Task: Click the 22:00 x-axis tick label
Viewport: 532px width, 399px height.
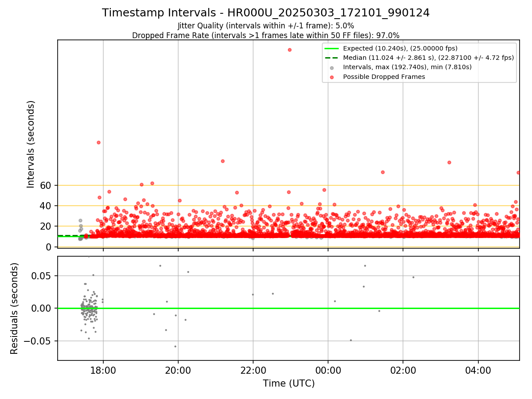Action: [x=253, y=370]
